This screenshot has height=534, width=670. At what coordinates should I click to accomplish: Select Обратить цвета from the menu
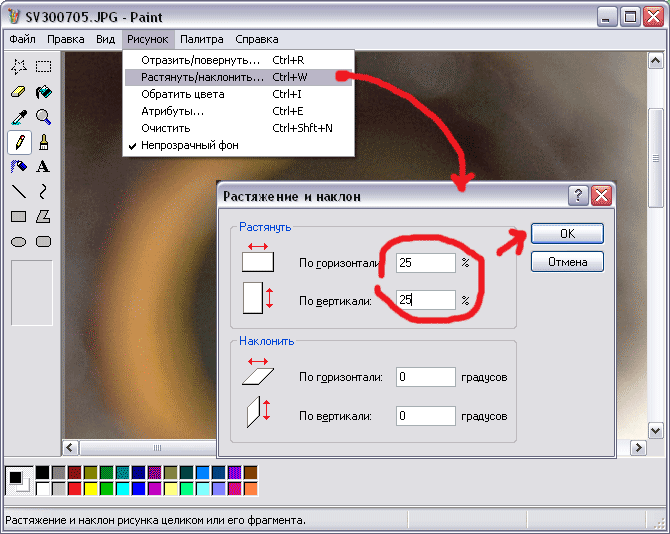(x=183, y=94)
